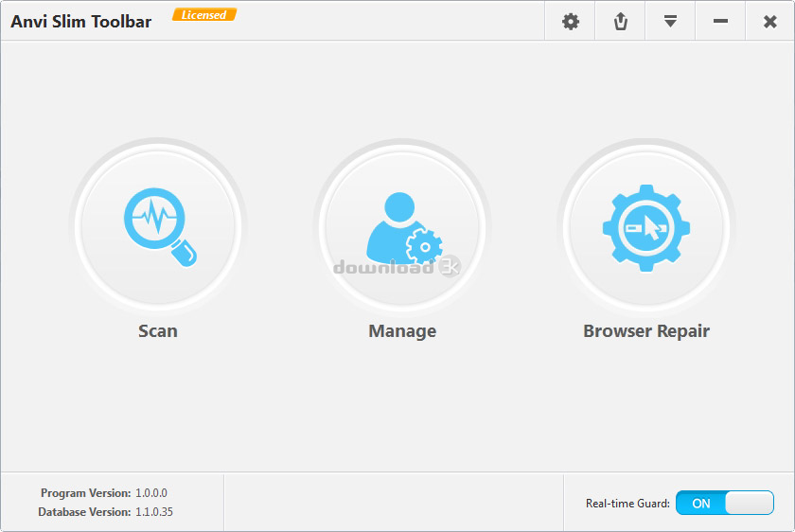This screenshot has height=532, width=795.
Task: Select the Manage label
Action: (x=402, y=330)
